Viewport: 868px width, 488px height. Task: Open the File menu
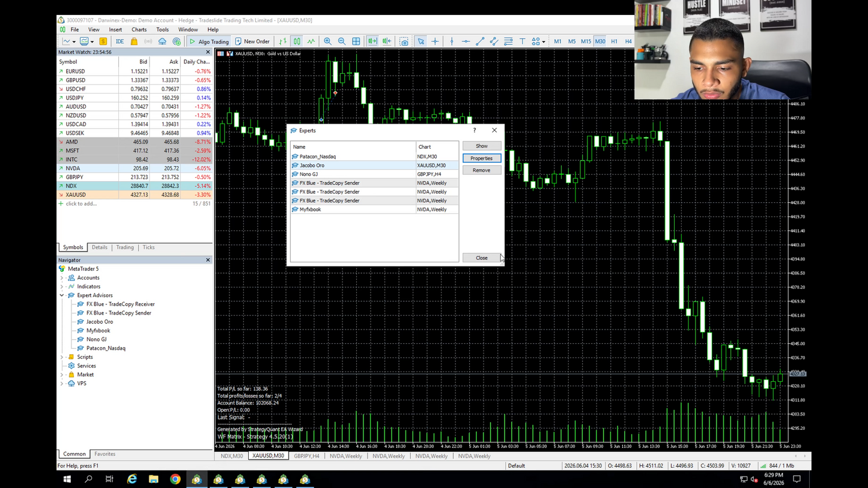[x=74, y=29]
